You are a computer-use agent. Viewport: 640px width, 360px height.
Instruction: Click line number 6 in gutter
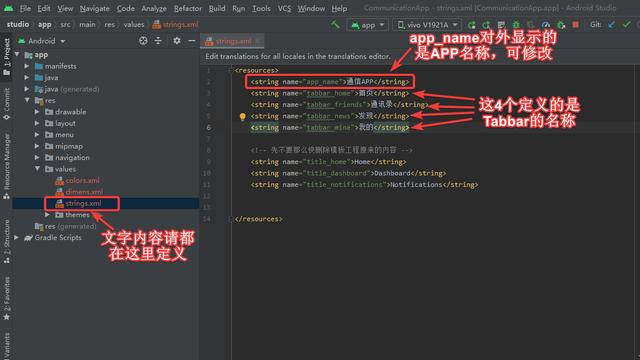(208, 127)
